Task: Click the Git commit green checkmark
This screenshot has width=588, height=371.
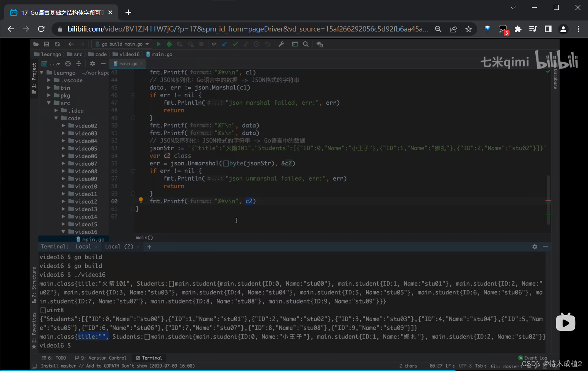Action: point(235,44)
